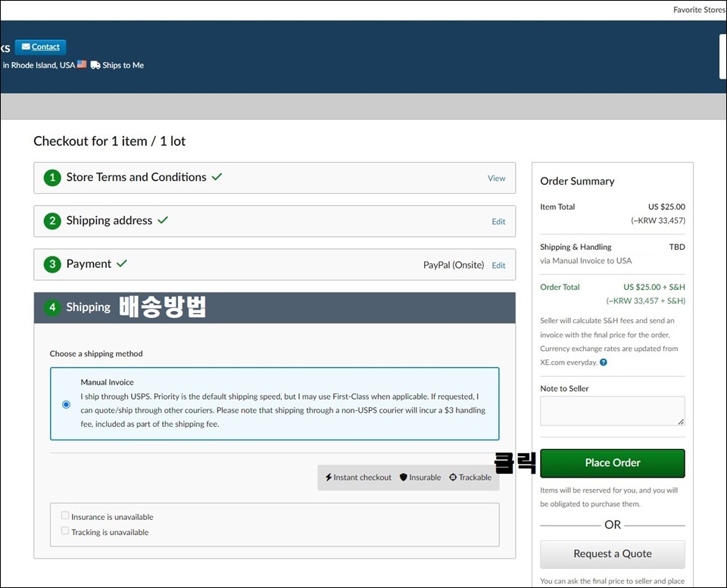The height and width of the screenshot is (588, 727).
Task: Click the Note to Seller resize handle
Action: (681, 422)
